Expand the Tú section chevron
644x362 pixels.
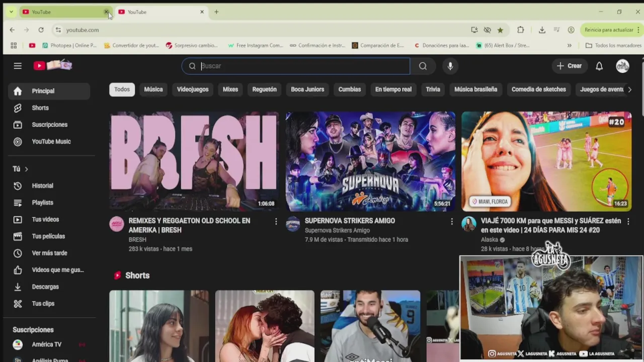[x=26, y=169]
